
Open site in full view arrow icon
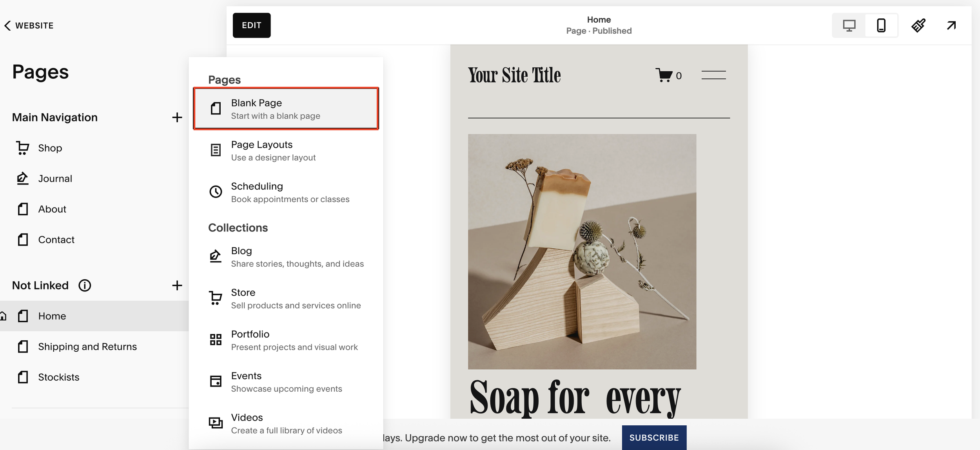click(951, 25)
